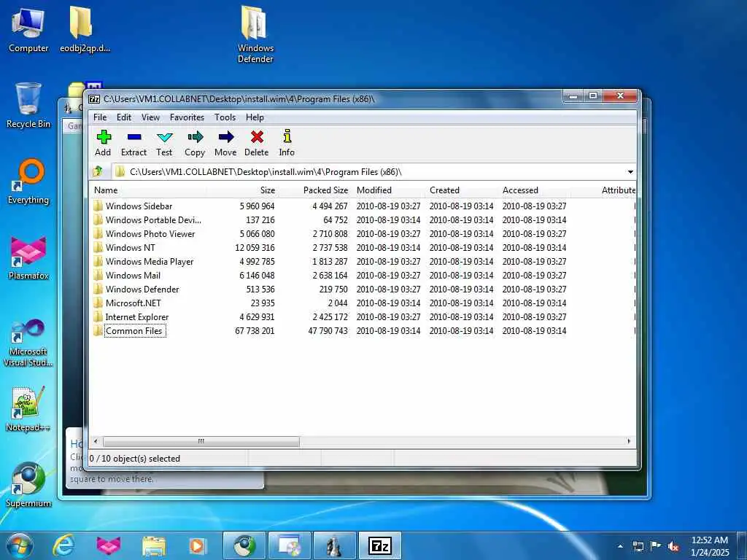The width and height of the screenshot is (747, 560).
Task: Open the File menu
Action: (100, 117)
